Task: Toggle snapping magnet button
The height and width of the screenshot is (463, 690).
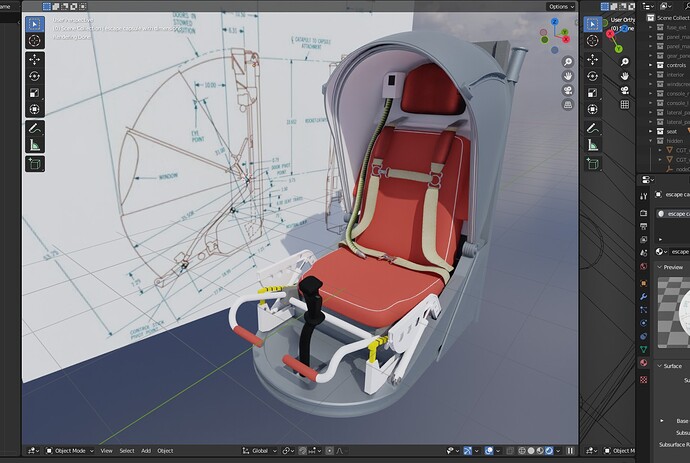Action: coord(303,451)
